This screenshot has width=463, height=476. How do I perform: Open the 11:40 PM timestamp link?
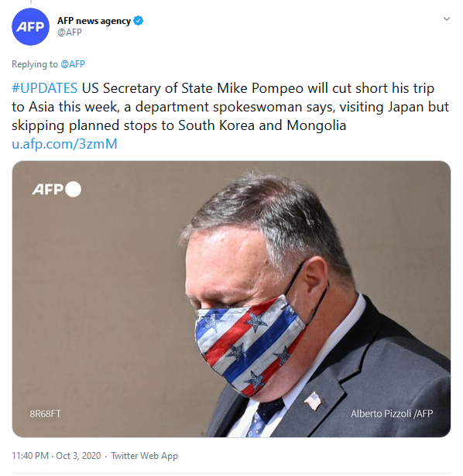[x=30, y=456]
